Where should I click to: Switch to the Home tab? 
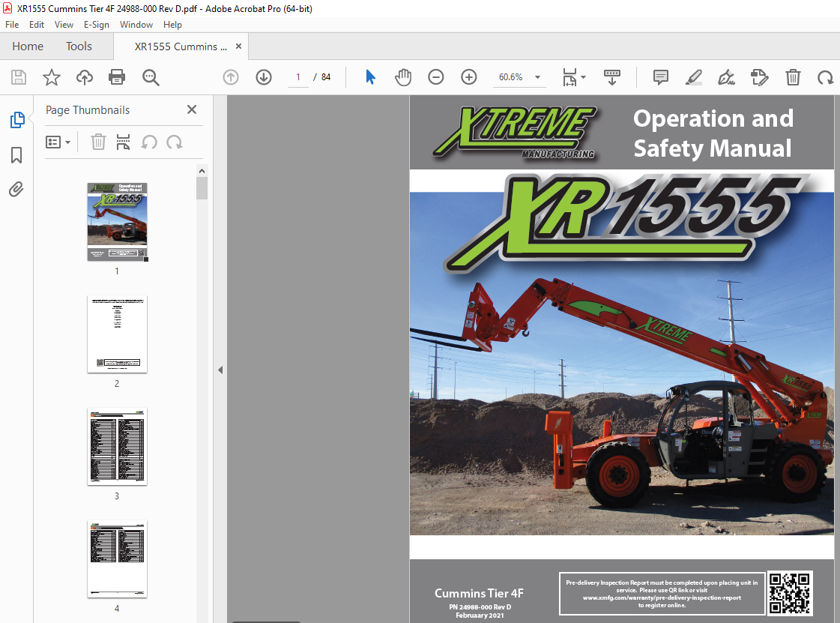point(28,46)
